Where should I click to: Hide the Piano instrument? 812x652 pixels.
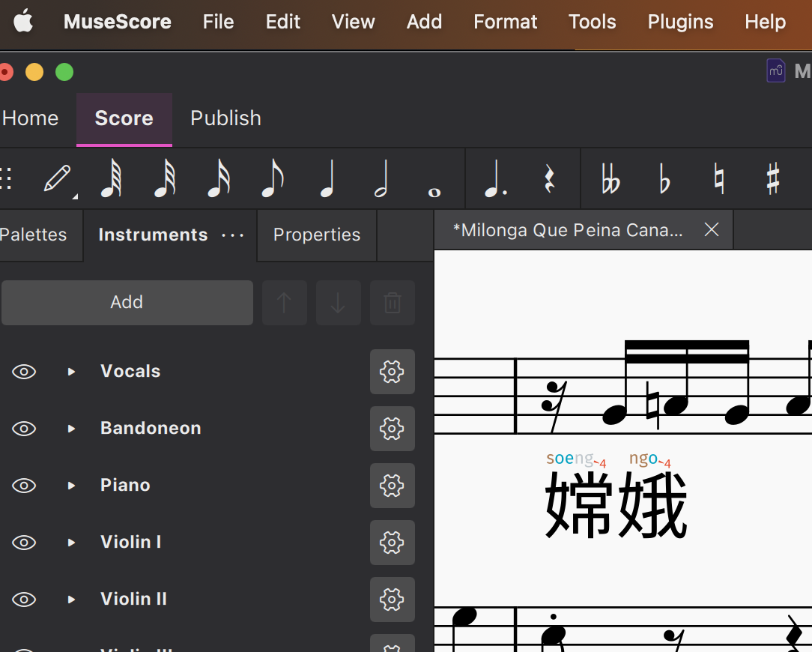click(x=24, y=486)
